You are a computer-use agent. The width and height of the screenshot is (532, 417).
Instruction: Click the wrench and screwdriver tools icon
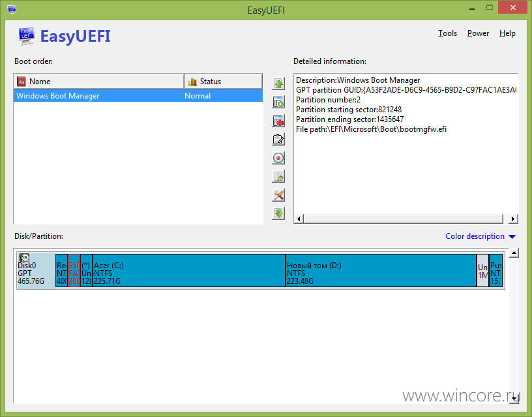pyautogui.click(x=278, y=195)
